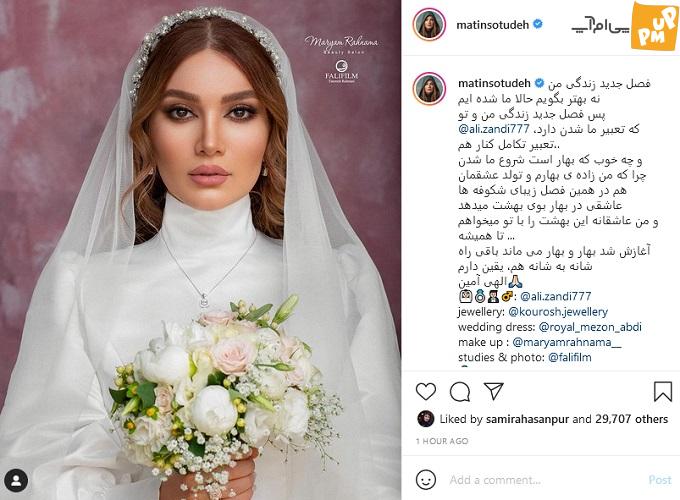680x500 pixels.
Task: Share post with paper plane icon
Action: [x=494, y=391]
